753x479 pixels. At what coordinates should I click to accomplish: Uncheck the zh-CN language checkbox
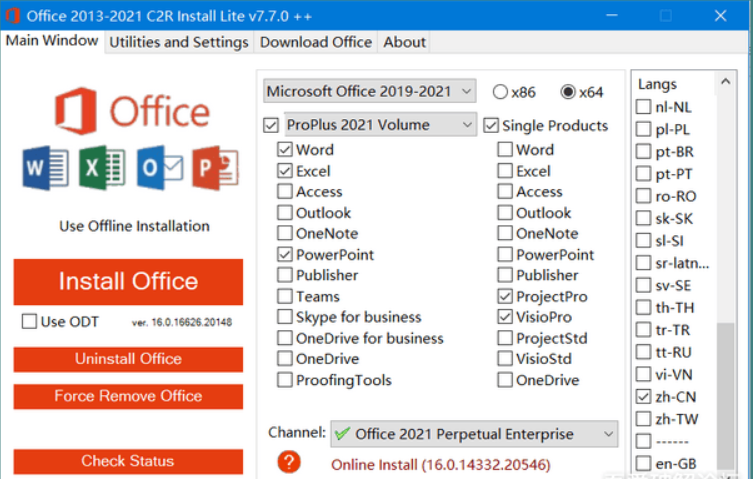644,396
